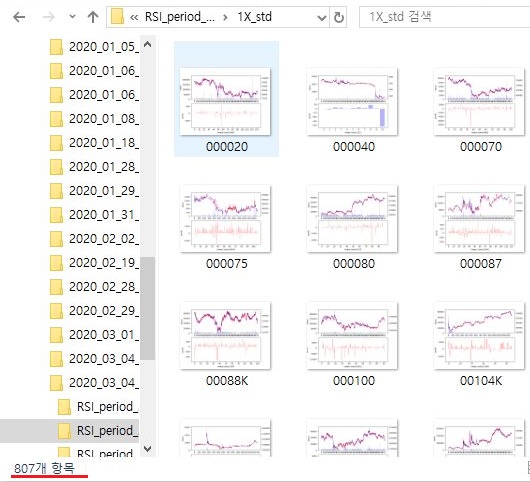Click folder icon of 2020_02_29_

tap(56, 311)
